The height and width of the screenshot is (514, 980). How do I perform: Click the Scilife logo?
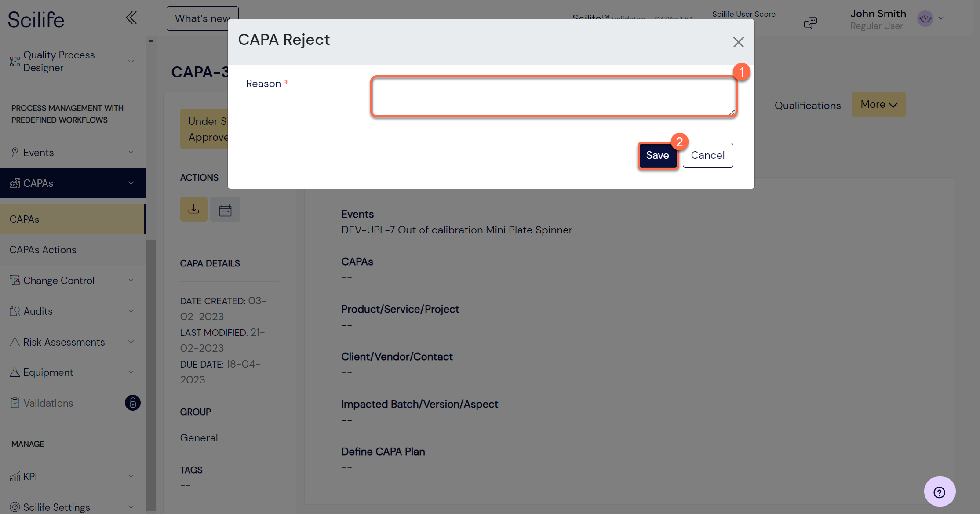[36, 20]
